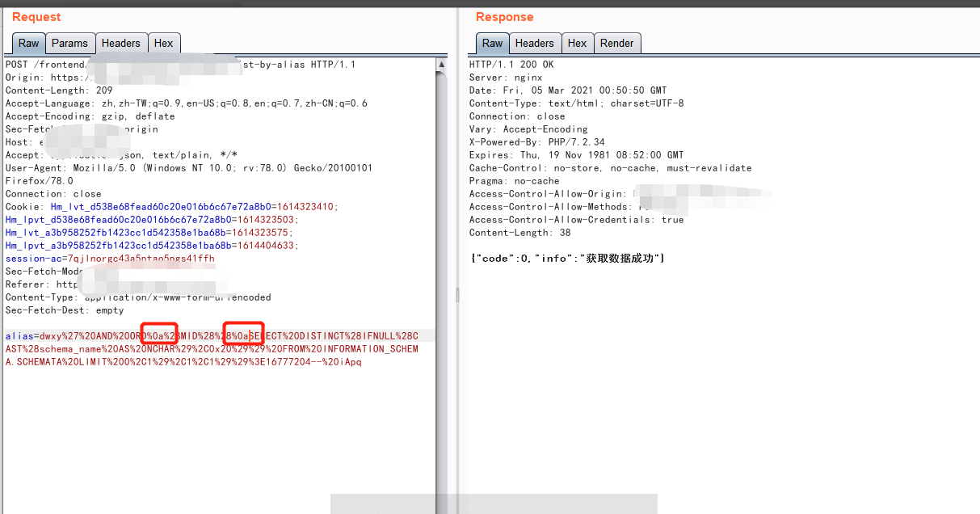Click the response Connection: close header
This screenshot has width=980, height=514.
coord(517,116)
